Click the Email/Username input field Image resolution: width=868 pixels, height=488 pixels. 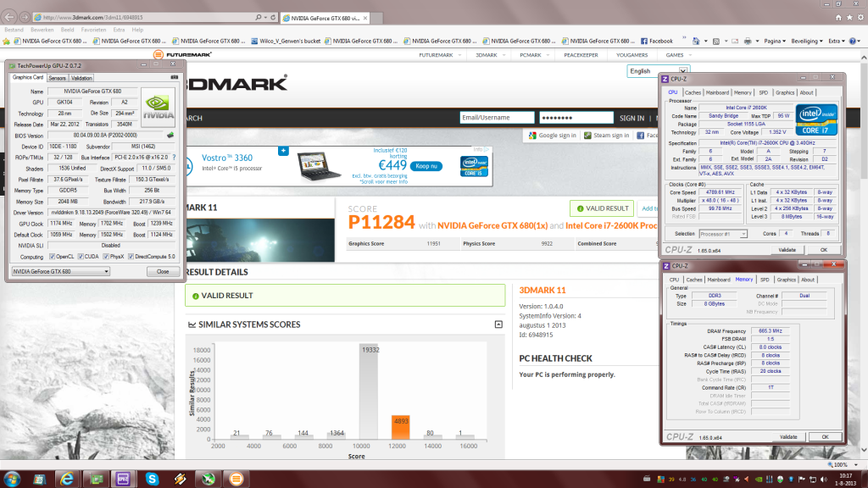coord(497,118)
